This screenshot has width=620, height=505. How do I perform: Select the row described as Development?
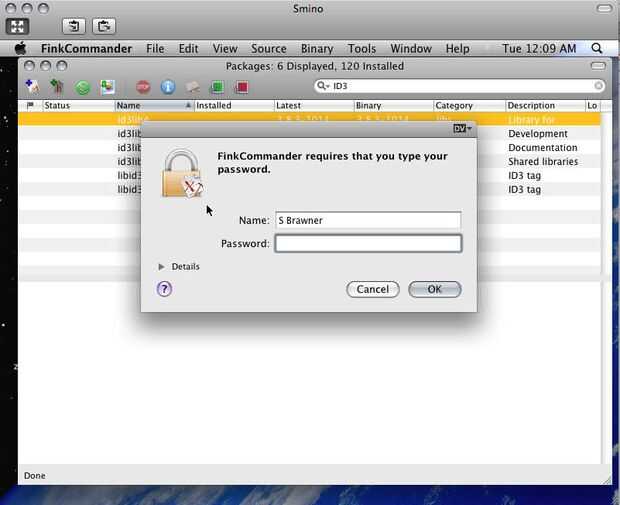click(309, 134)
